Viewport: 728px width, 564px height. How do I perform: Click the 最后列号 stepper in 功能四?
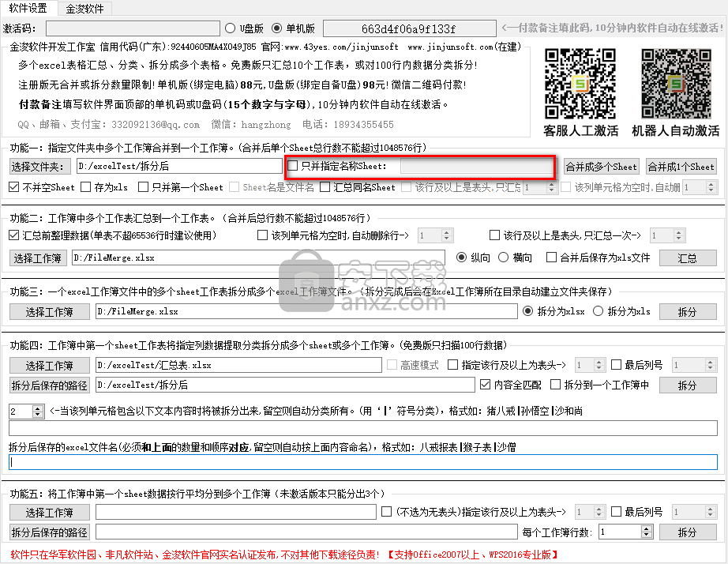694,366
